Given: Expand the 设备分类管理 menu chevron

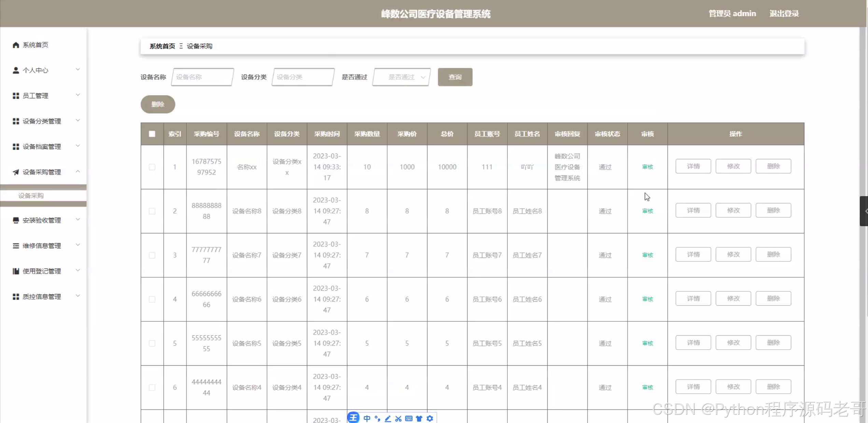Looking at the screenshot, I should 78,120.
